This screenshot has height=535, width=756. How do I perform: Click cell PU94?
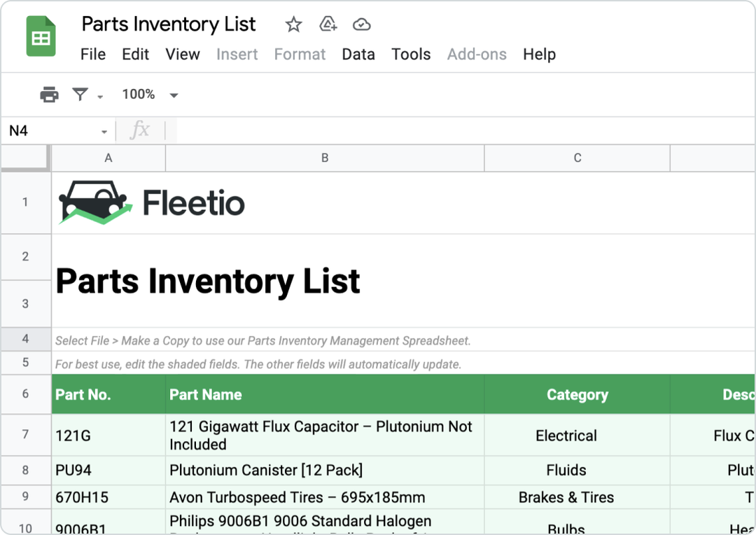click(108, 471)
